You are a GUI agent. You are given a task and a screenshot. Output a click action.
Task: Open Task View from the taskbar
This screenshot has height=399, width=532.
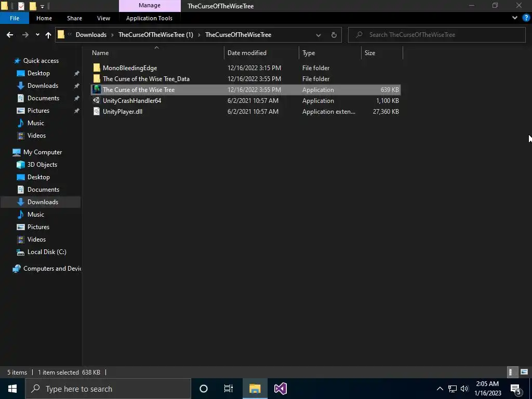tap(229, 389)
